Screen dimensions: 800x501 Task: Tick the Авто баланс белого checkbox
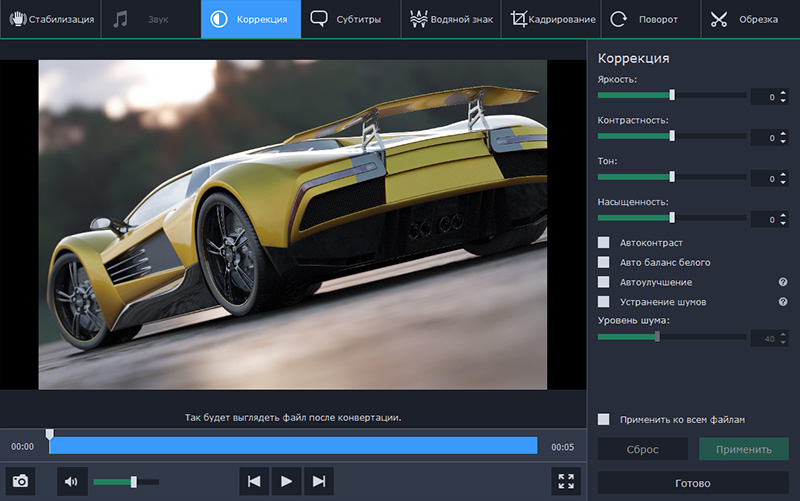pyautogui.click(x=604, y=262)
